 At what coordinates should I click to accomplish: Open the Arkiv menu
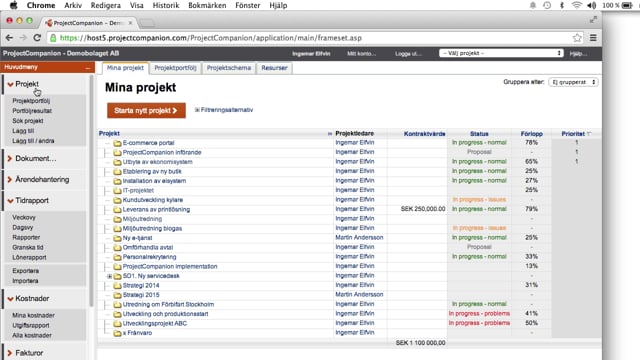coord(73,5)
